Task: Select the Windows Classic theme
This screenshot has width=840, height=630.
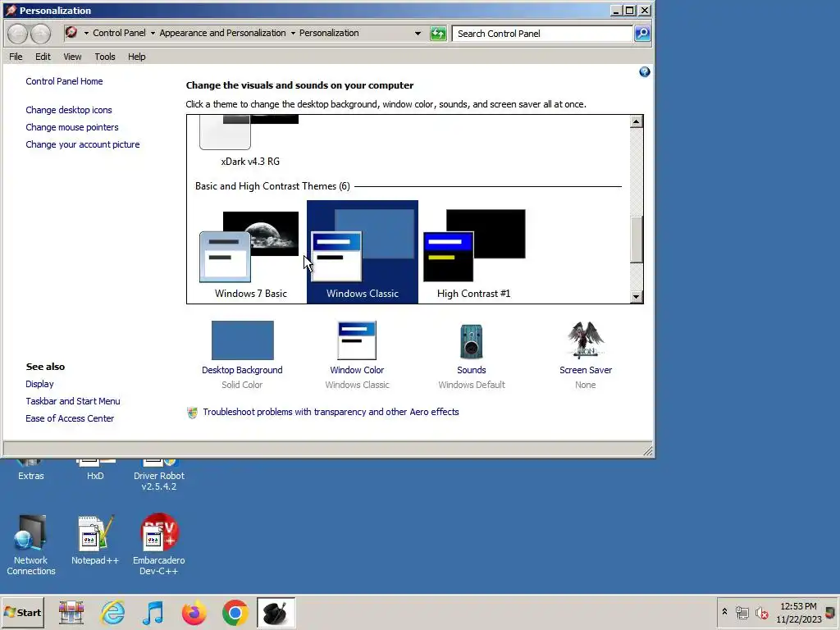Action: 362,252
